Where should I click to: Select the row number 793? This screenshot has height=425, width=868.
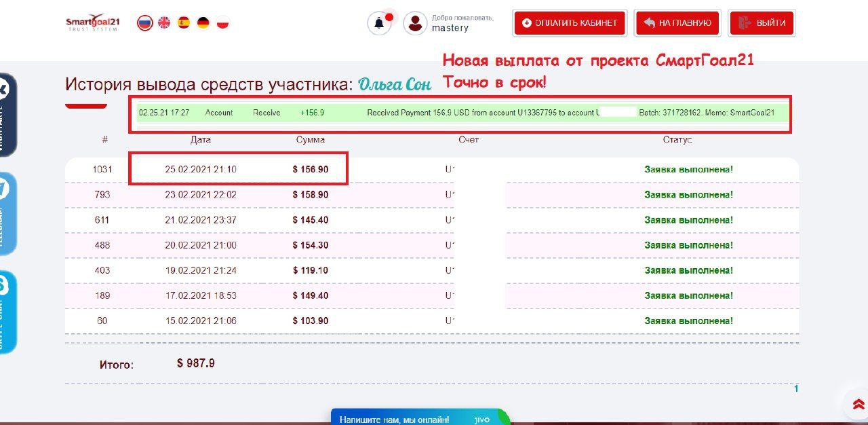point(102,195)
